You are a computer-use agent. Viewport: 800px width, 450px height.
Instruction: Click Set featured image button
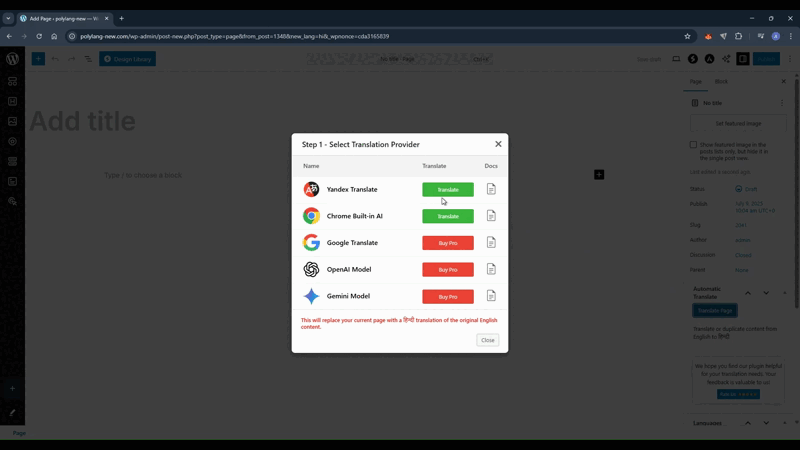pyautogui.click(x=738, y=123)
